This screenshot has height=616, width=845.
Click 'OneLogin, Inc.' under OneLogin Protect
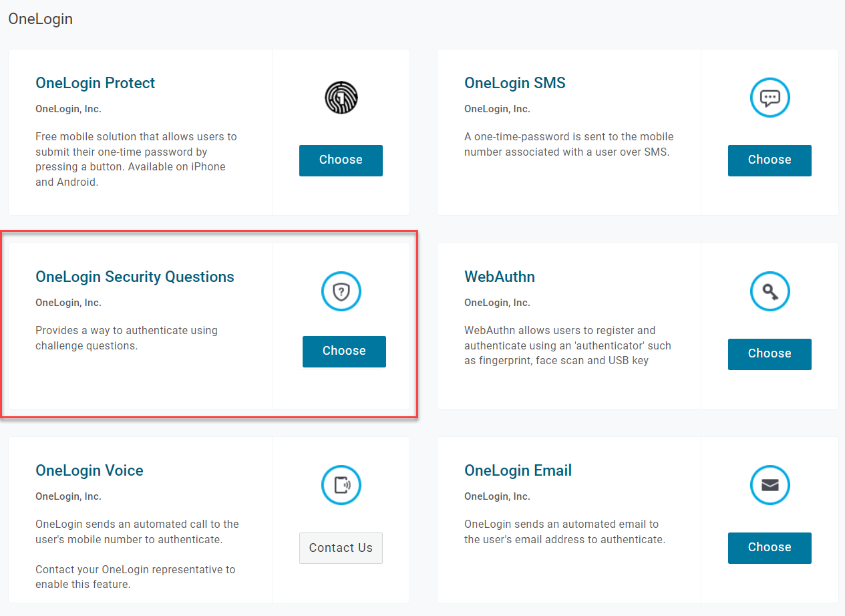pyautogui.click(x=68, y=109)
